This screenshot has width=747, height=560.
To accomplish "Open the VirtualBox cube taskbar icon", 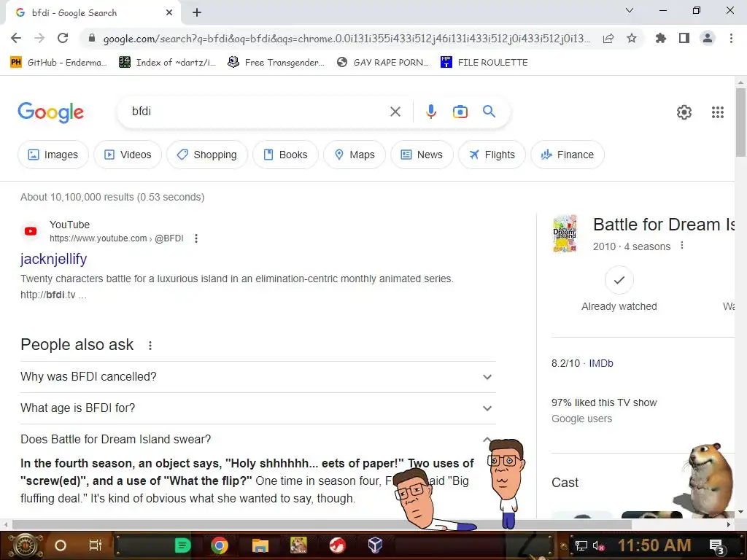I will click(375, 545).
